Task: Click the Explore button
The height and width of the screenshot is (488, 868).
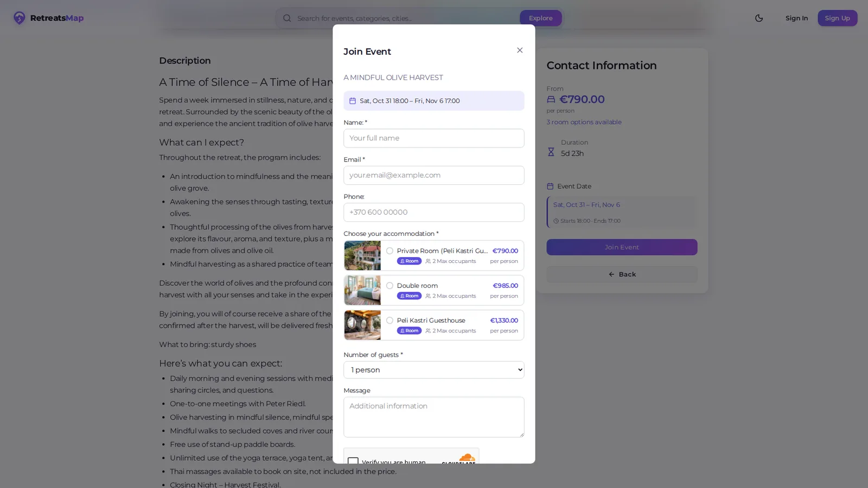Action: click(541, 18)
